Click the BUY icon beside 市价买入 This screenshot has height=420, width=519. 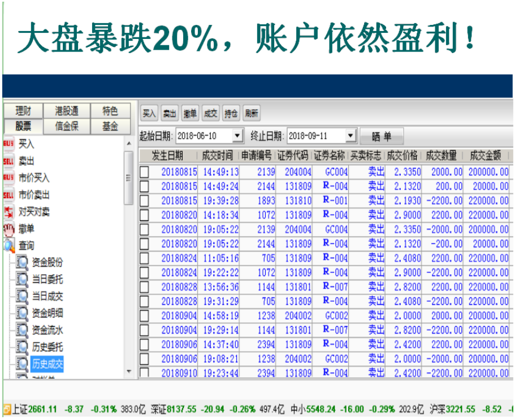point(8,177)
